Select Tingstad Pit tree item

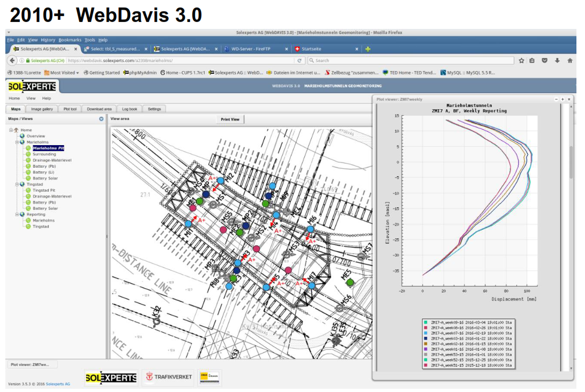(43, 190)
